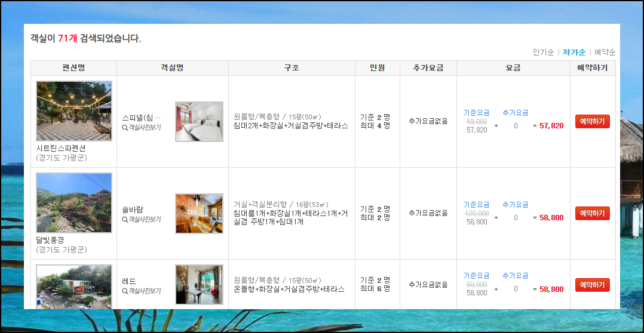Sort results by 인기순
644x333 pixels.
[543, 52]
